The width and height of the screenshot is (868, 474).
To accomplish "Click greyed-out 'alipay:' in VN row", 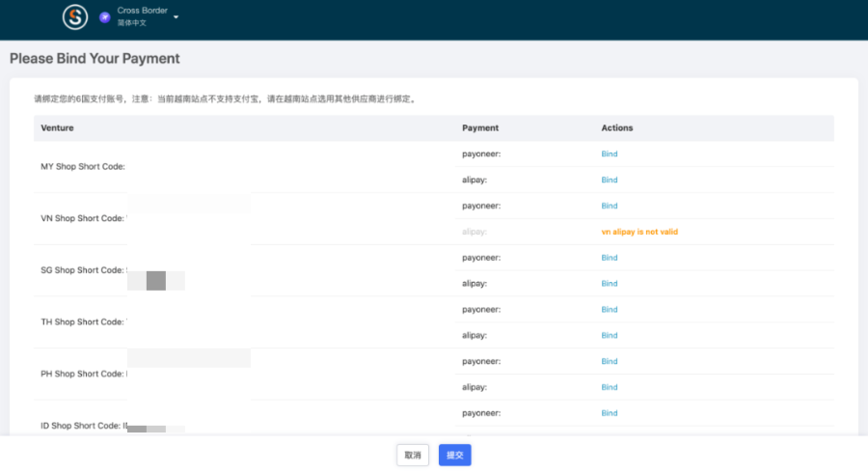I will [x=475, y=232].
